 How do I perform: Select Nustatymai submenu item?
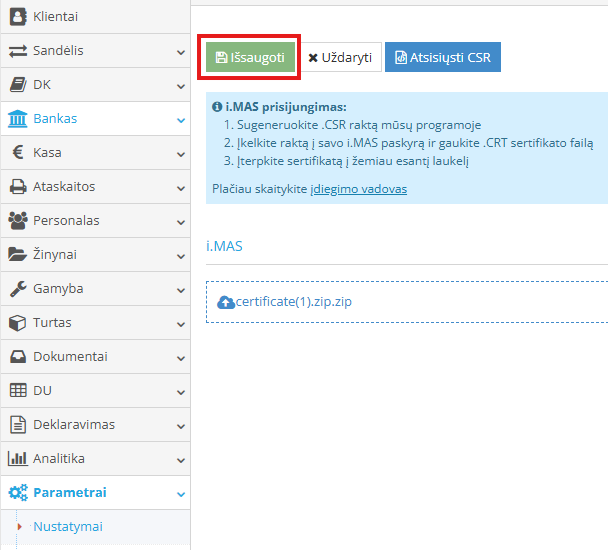click(x=67, y=526)
